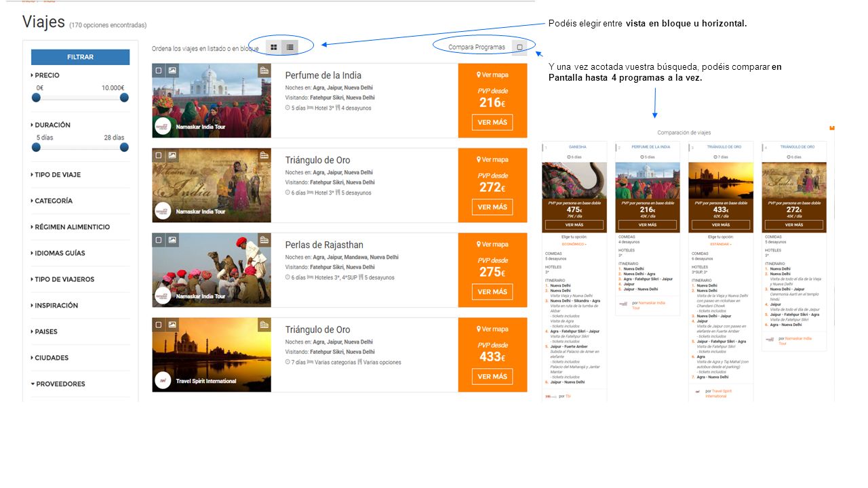The image size is (868, 488).
Task: Click VER MÁS on the 216€ Perfume de la India card
Action: pos(492,123)
